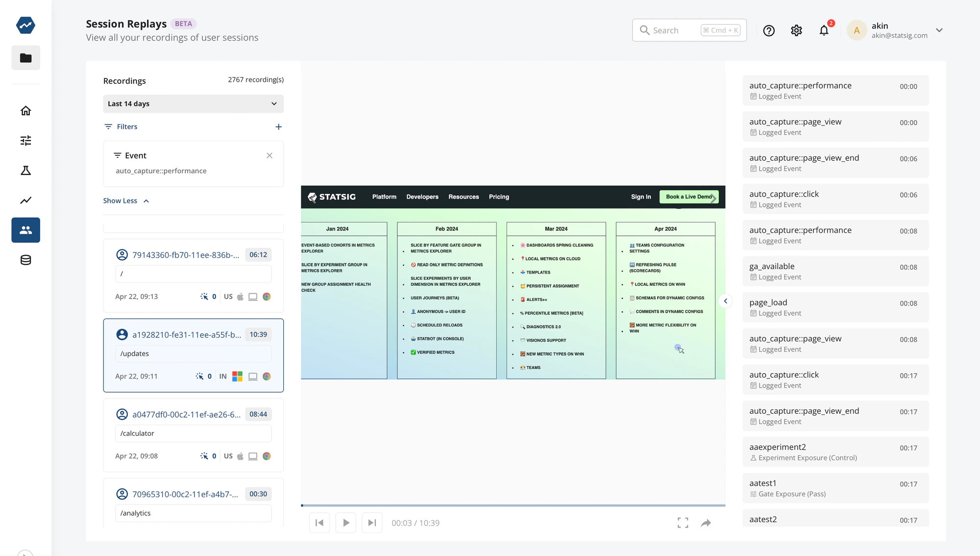Select the Metrics line-chart icon
Viewport: 980px width, 556px height.
coord(25,200)
